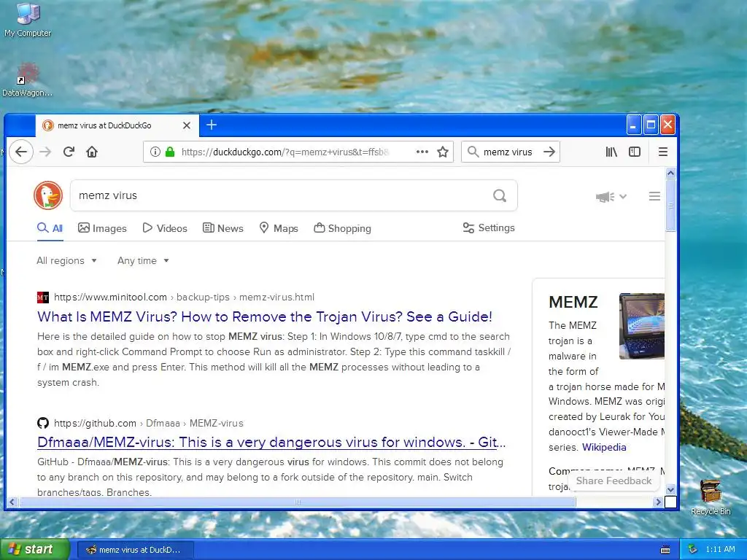Click the 1:11 AM taskbar clock
The height and width of the screenshot is (560, 747).
click(x=720, y=550)
